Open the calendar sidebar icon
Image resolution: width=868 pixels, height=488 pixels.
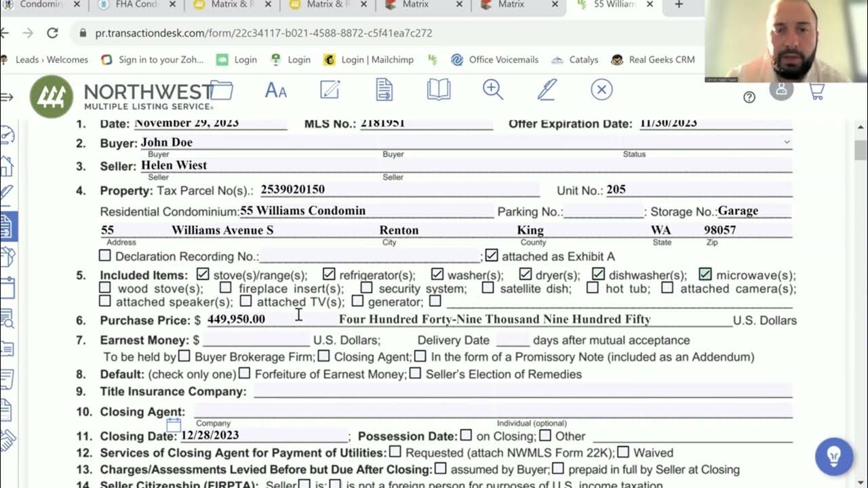tap(7, 287)
